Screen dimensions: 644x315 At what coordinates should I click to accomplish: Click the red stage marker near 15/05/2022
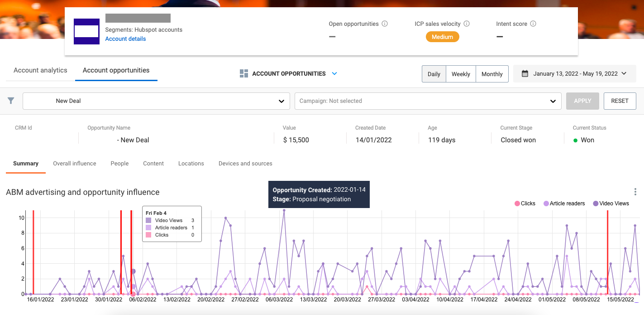607,252
